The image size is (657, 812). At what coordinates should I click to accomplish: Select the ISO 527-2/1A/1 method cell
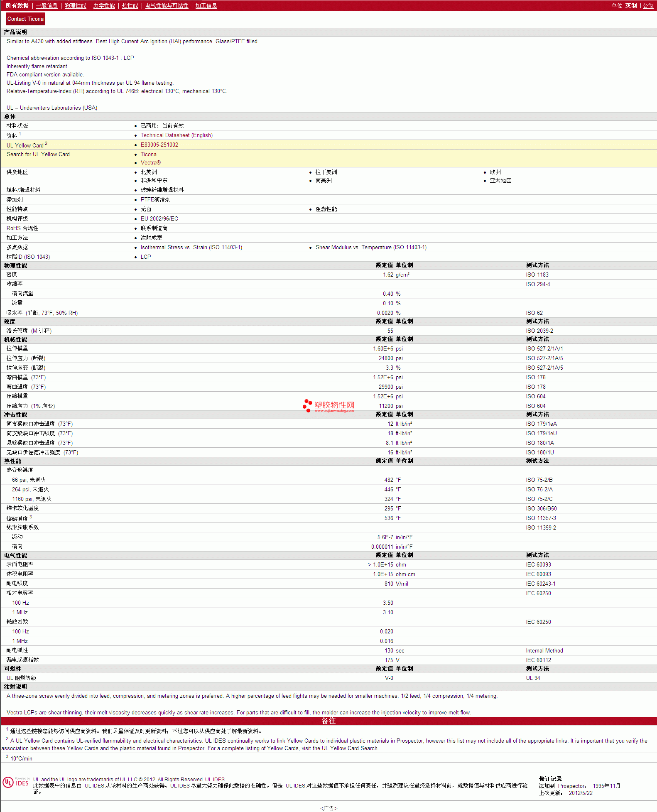point(544,348)
